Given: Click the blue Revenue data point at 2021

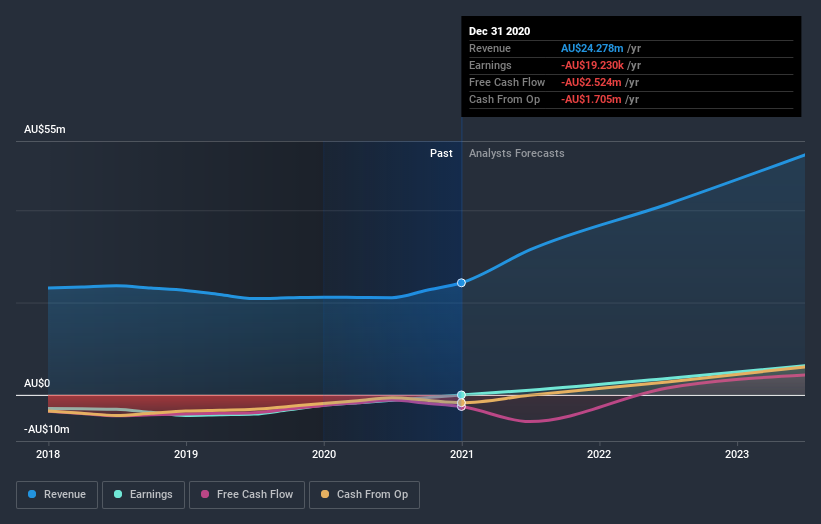Looking at the screenshot, I should tap(461, 283).
